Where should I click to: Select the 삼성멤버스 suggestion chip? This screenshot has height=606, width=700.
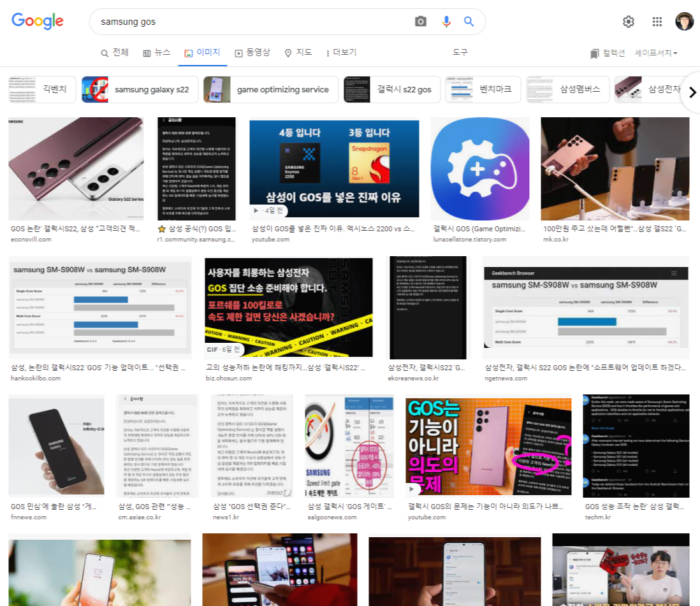point(567,89)
